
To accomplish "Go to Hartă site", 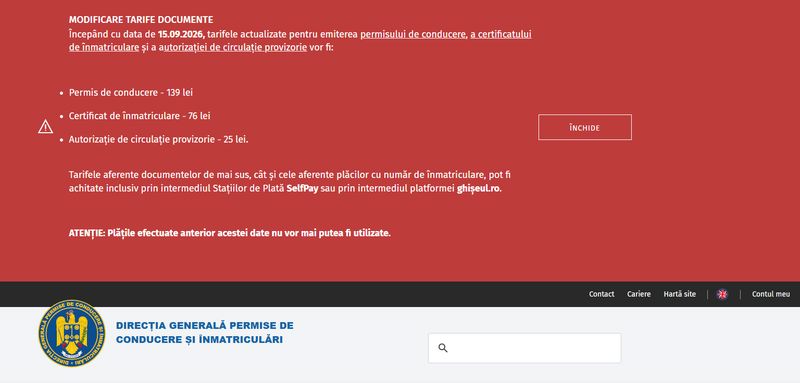I will click(680, 294).
